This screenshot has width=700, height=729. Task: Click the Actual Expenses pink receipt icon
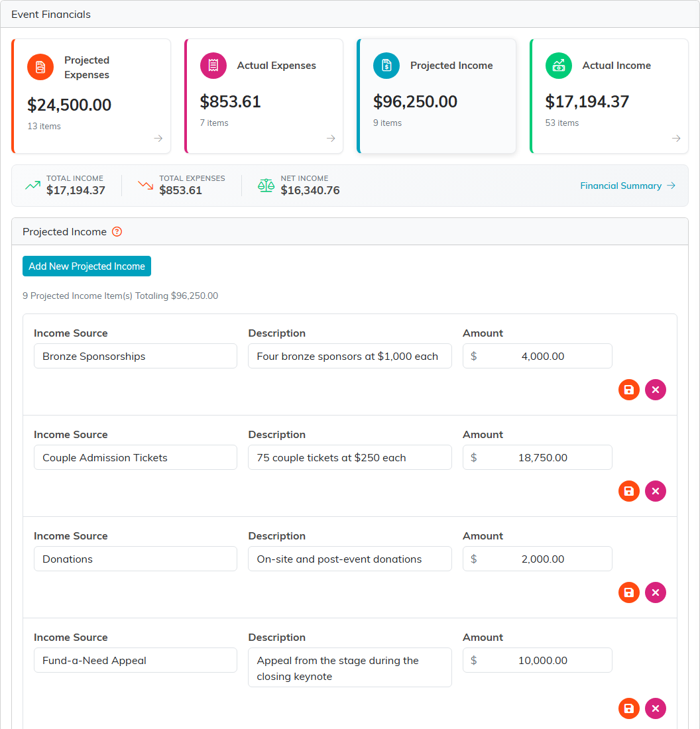click(213, 66)
